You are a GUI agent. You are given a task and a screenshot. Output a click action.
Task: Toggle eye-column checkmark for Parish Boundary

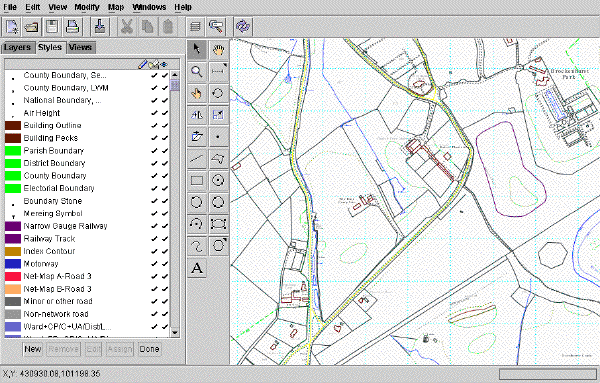coord(165,151)
